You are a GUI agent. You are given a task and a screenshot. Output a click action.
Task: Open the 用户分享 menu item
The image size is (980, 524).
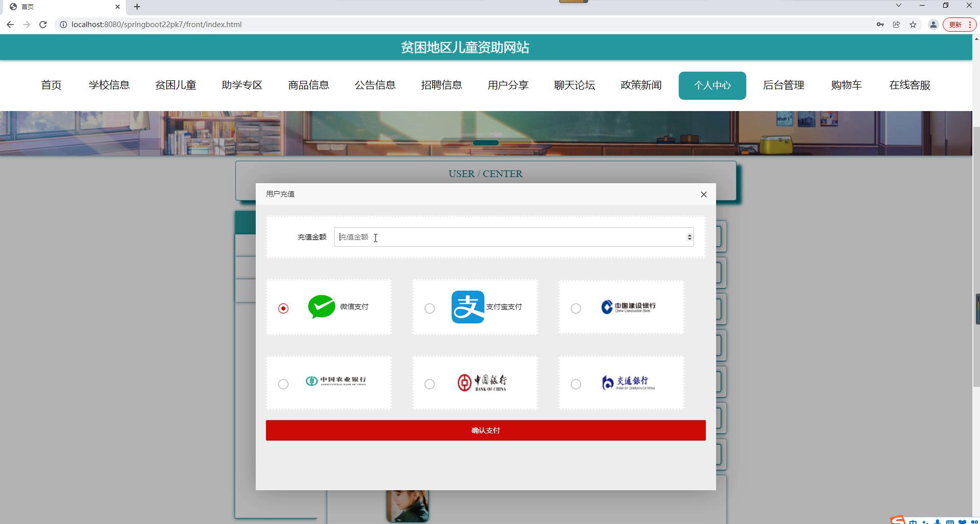point(508,85)
